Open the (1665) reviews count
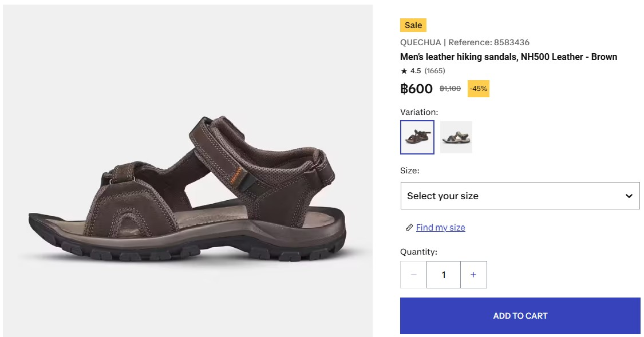The height and width of the screenshot is (337, 644). pyautogui.click(x=435, y=71)
